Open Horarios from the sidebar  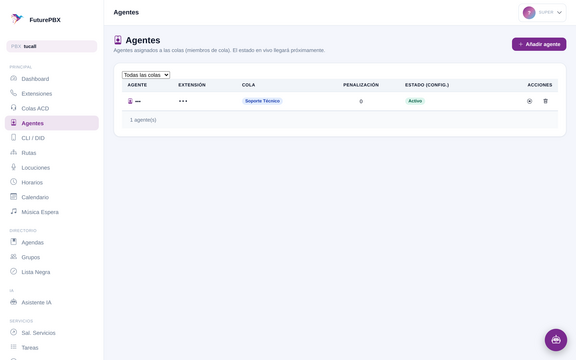[51, 182]
